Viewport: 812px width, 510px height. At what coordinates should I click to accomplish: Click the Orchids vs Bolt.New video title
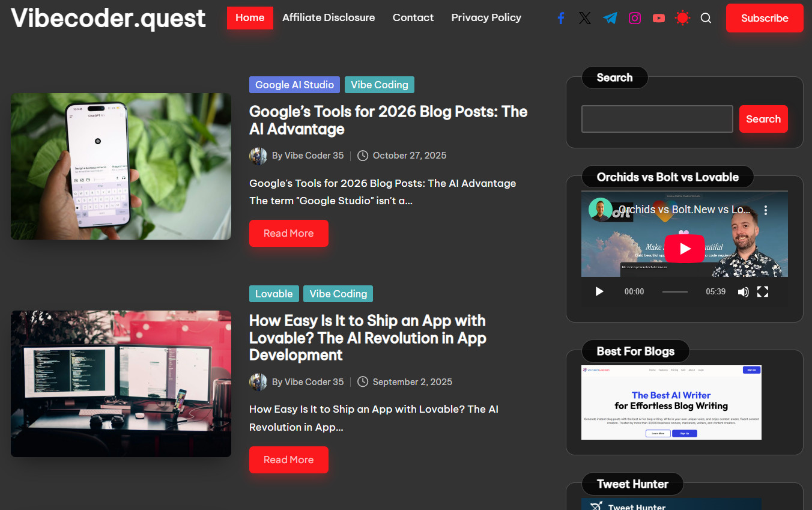click(x=685, y=210)
